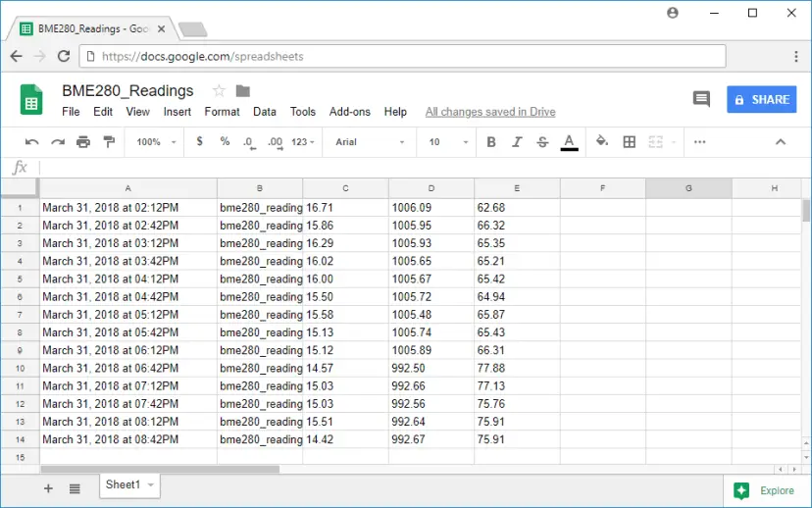The width and height of the screenshot is (812, 508).
Task: Open the font size 10 dropdown
Action: click(448, 142)
